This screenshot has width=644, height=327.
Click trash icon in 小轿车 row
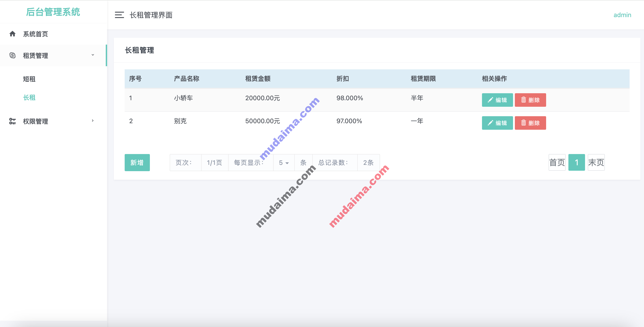523,100
